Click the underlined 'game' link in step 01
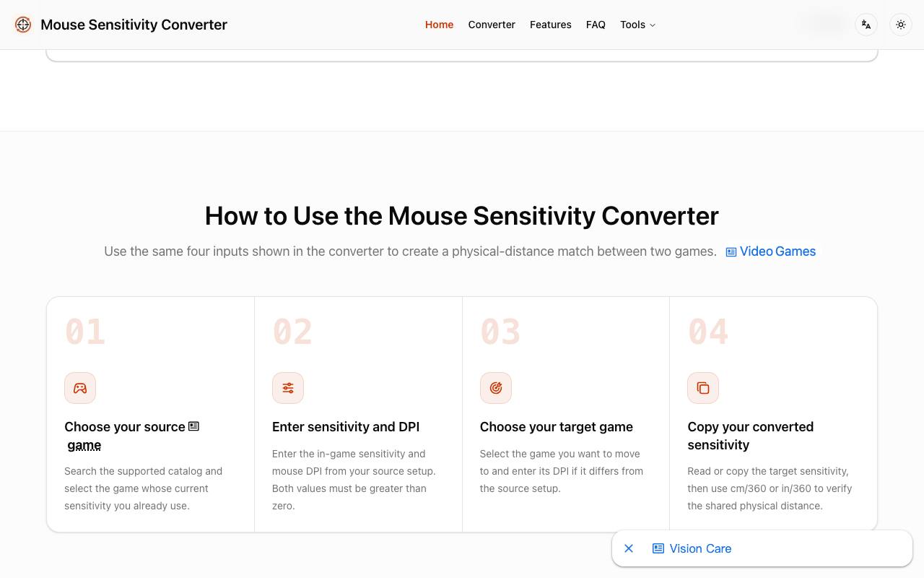The height and width of the screenshot is (578, 924). point(84,445)
